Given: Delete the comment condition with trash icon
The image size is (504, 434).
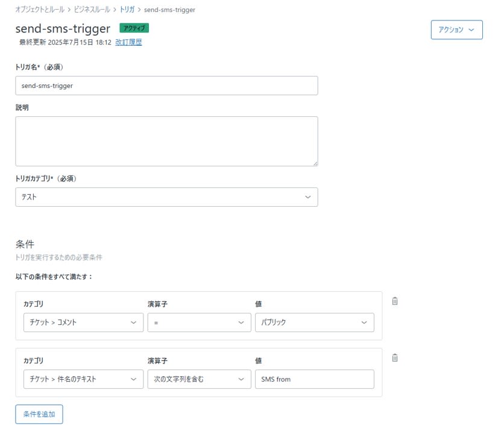Looking at the screenshot, I should [395, 301].
